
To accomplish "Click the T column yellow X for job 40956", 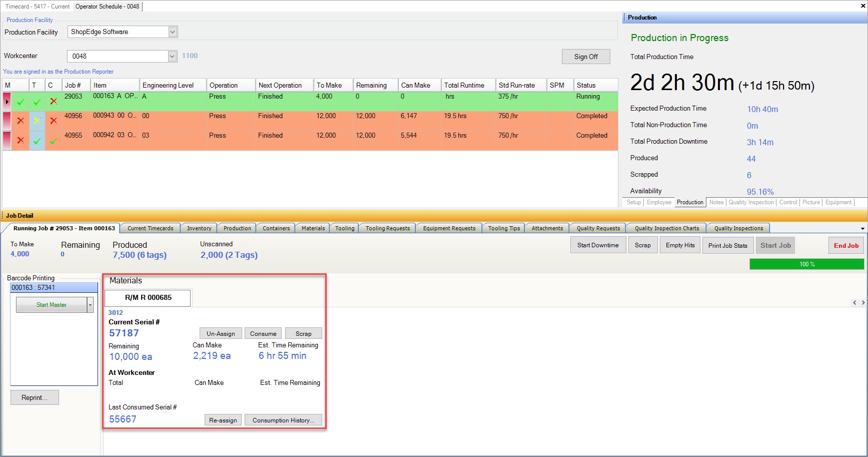I will coord(37,121).
